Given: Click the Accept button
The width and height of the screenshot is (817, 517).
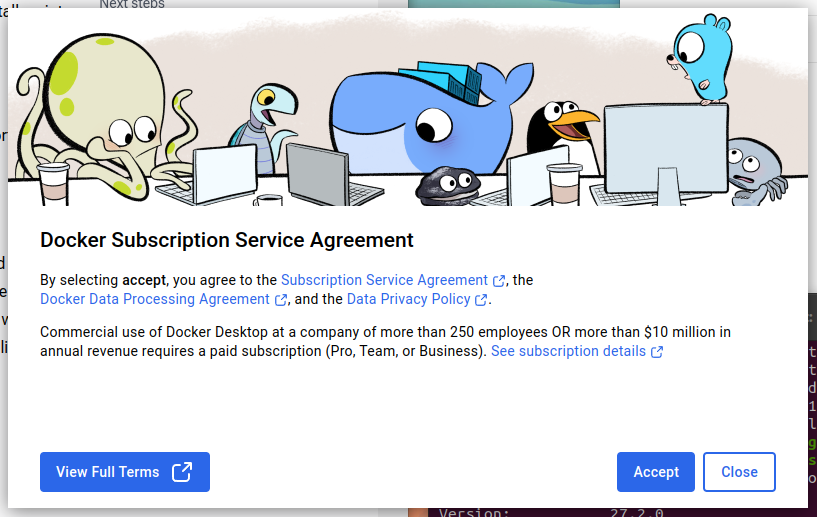Looking at the screenshot, I should coord(655,472).
